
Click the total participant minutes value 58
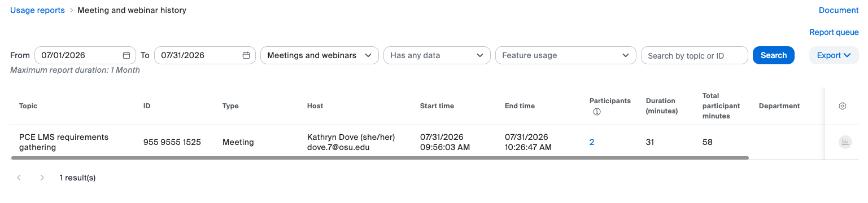708,142
